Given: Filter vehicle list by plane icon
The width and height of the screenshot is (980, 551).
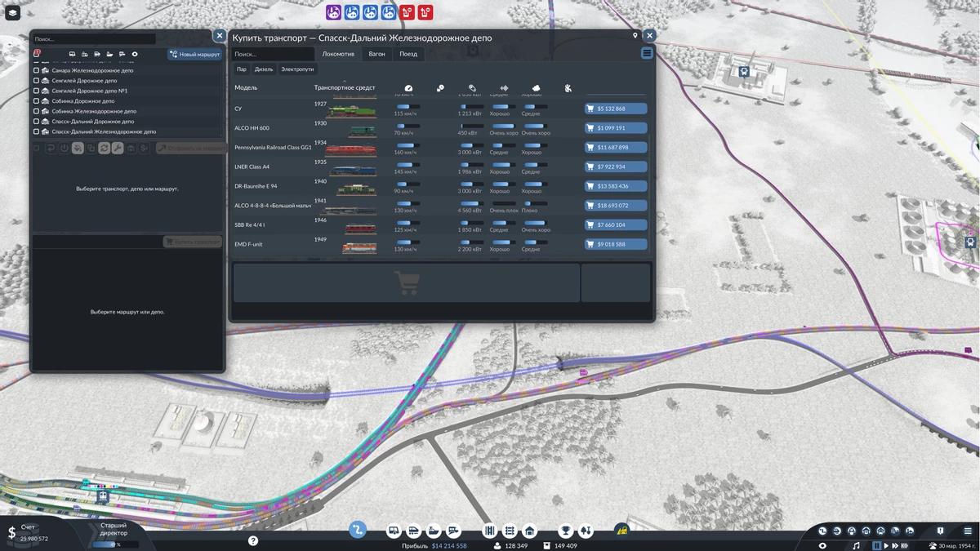Looking at the screenshot, I should (122, 54).
